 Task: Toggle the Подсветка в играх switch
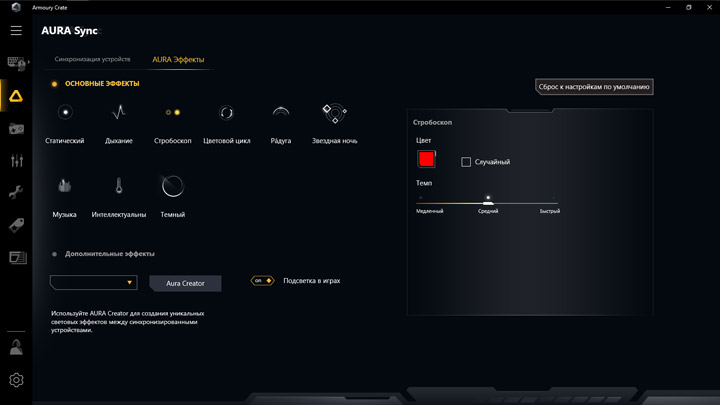click(x=262, y=281)
